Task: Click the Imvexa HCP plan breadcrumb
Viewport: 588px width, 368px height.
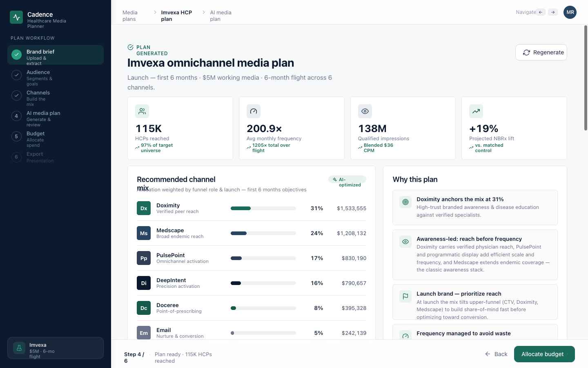Action: 176,16
